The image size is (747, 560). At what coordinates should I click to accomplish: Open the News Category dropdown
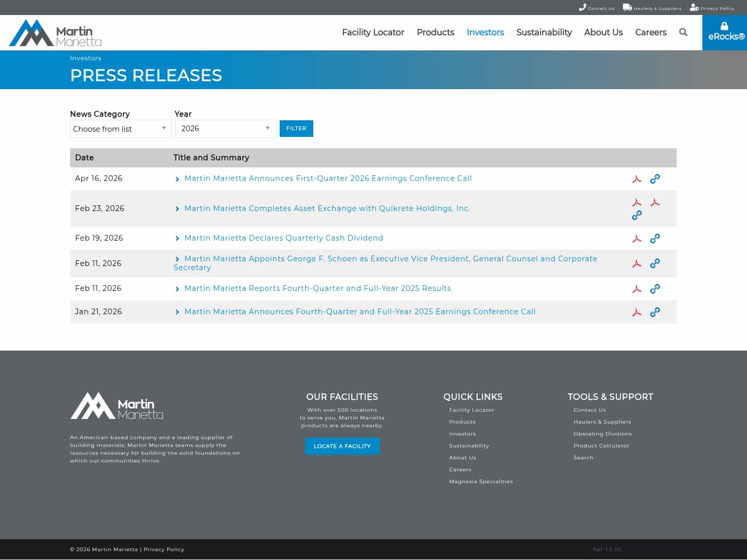coord(120,129)
